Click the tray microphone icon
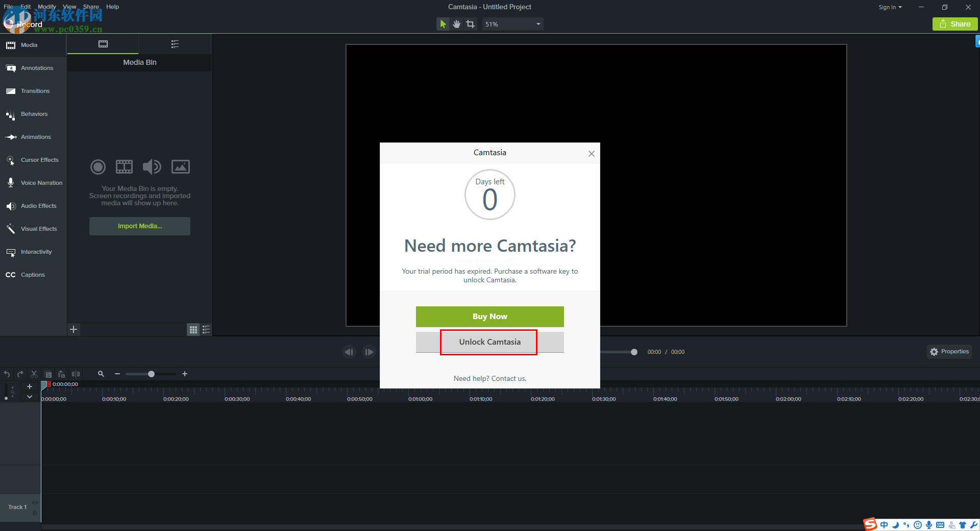The height and width of the screenshot is (531, 980). [929, 525]
